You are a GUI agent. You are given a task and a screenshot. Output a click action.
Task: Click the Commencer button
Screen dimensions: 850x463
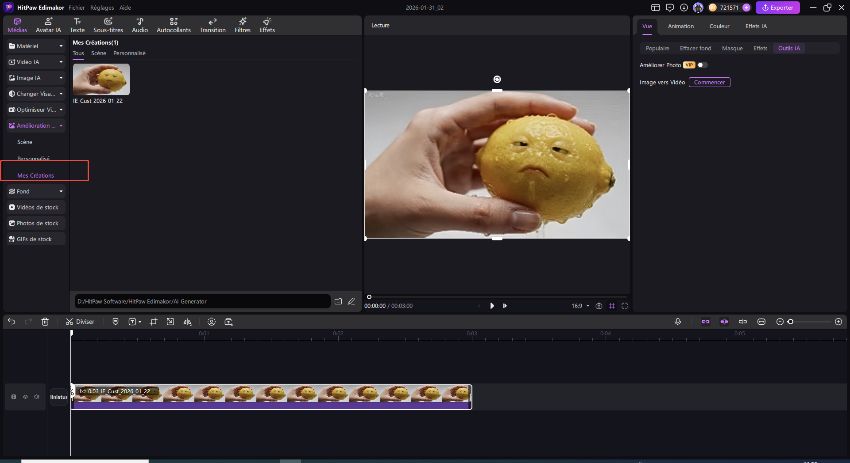pos(710,82)
